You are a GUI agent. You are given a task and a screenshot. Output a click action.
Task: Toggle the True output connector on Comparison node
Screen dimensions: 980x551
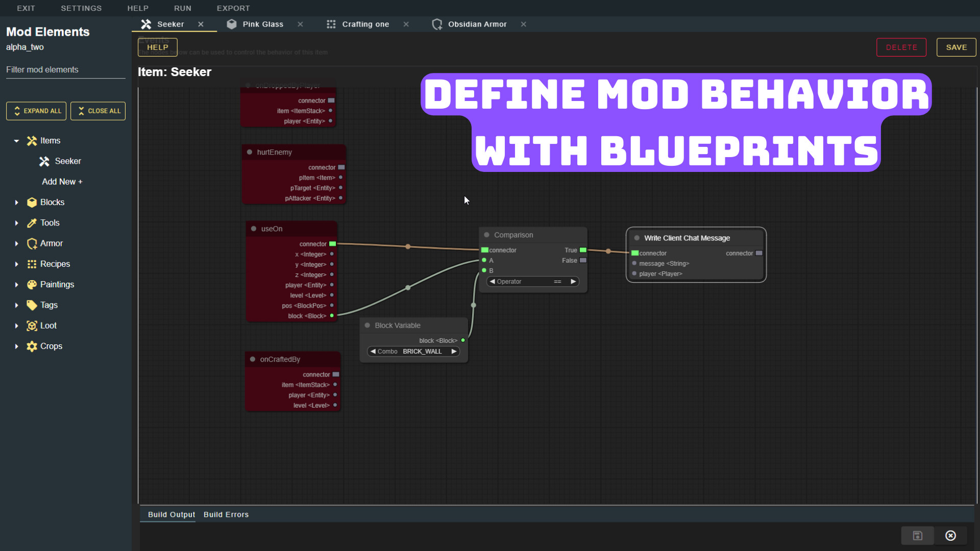(583, 250)
